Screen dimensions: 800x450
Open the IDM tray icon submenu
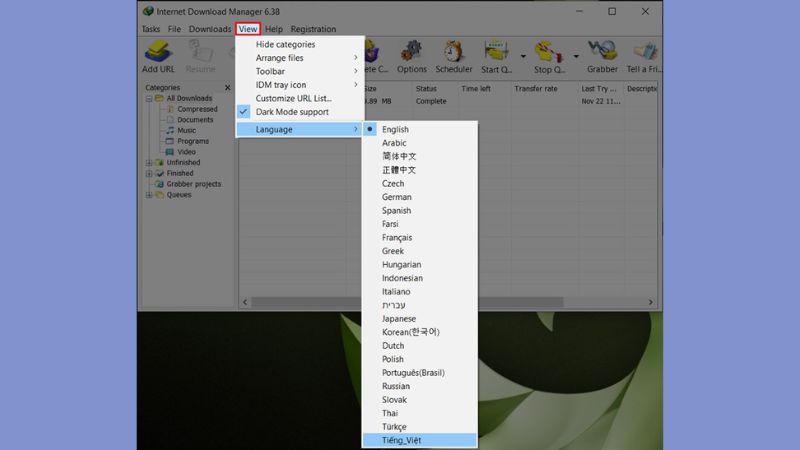click(300, 85)
